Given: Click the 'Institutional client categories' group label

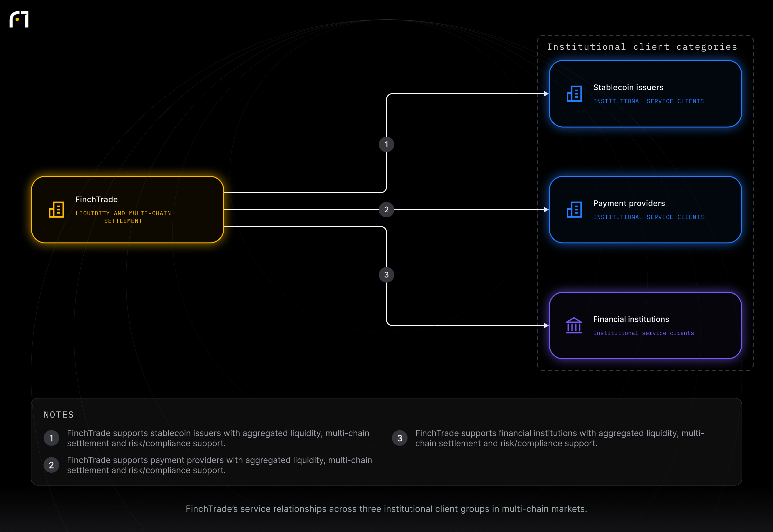Looking at the screenshot, I should pos(642,47).
